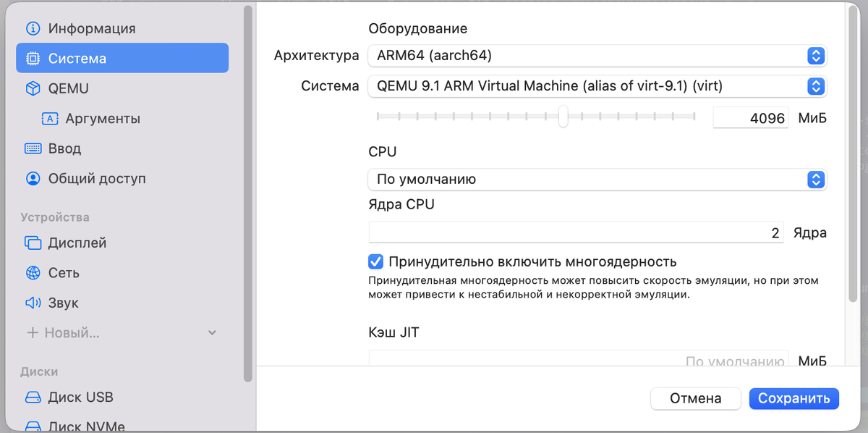This screenshot has width=868, height=433.
Task: Click the Оборудование heading
Action: pos(418,29)
